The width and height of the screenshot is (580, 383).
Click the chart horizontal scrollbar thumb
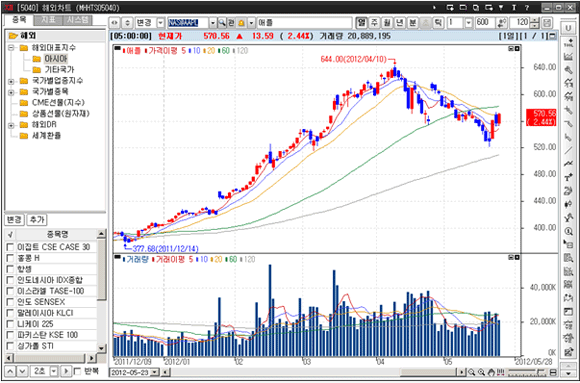[x=429, y=372]
